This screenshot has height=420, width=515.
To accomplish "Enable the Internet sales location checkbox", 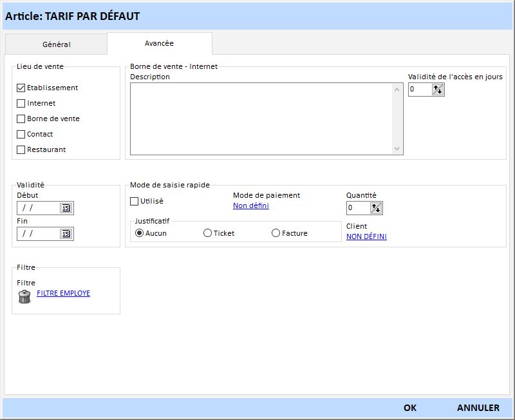I will (21, 103).
